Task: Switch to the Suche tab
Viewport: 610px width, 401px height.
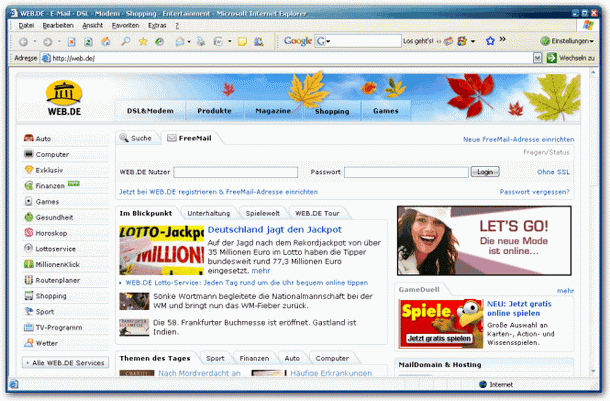Action: (136, 138)
